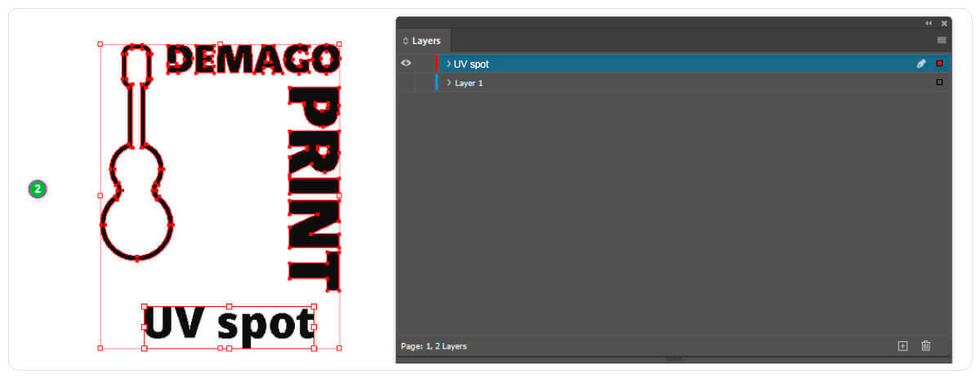980x378 pixels.
Task: Click the green step 2 circle badge
Action: (x=38, y=189)
